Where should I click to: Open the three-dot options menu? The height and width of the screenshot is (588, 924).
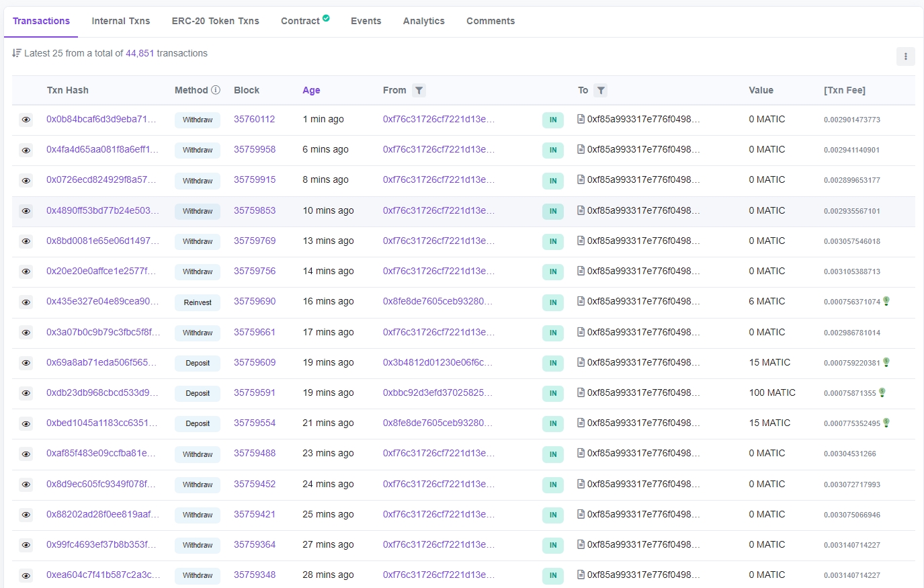click(905, 56)
